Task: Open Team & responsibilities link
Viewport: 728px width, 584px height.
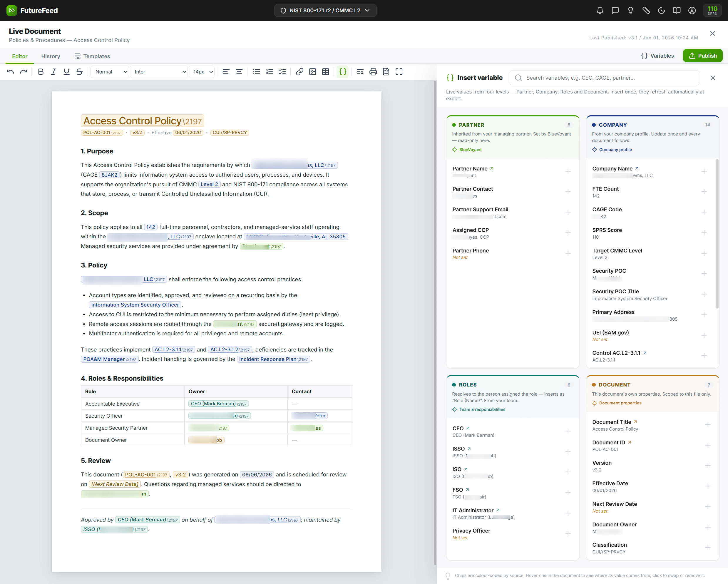Action: click(x=479, y=409)
